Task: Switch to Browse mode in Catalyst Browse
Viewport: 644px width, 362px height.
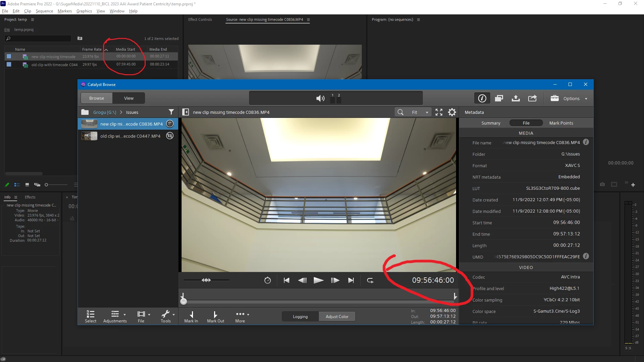Action: pyautogui.click(x=97, y=98)
